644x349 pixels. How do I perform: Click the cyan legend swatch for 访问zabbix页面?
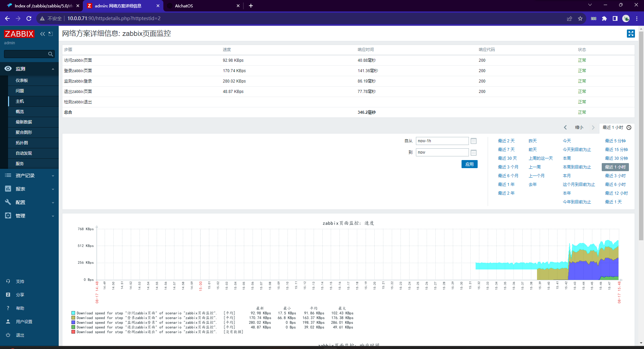(x=73, y=313)
